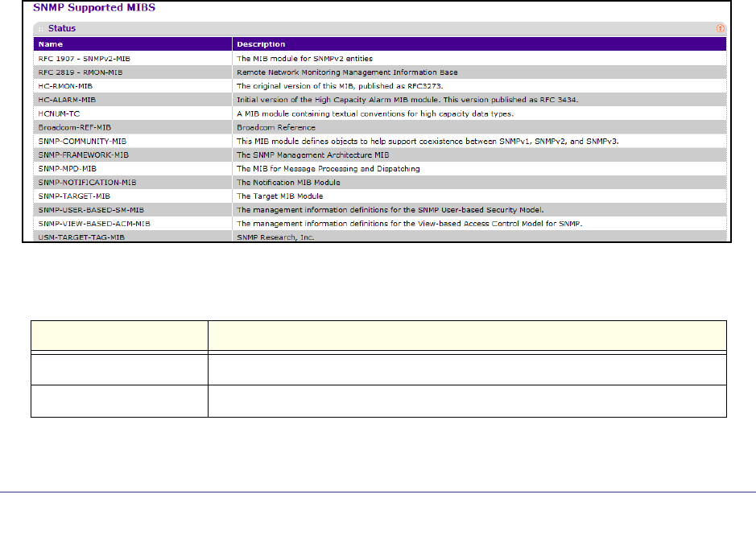
Task: Click 'The Target MIB Module' description
Action: [x=279, y=196]
